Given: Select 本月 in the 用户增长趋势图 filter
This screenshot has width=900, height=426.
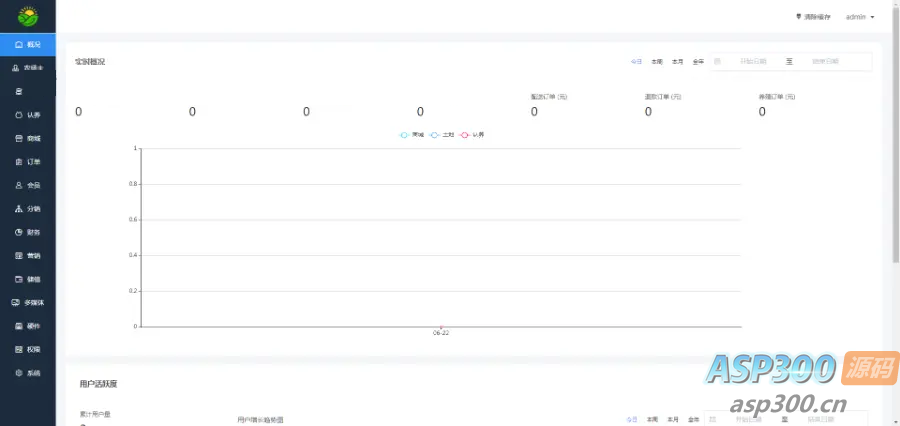Looking at the screenshot, I should (x=673, y=420).
